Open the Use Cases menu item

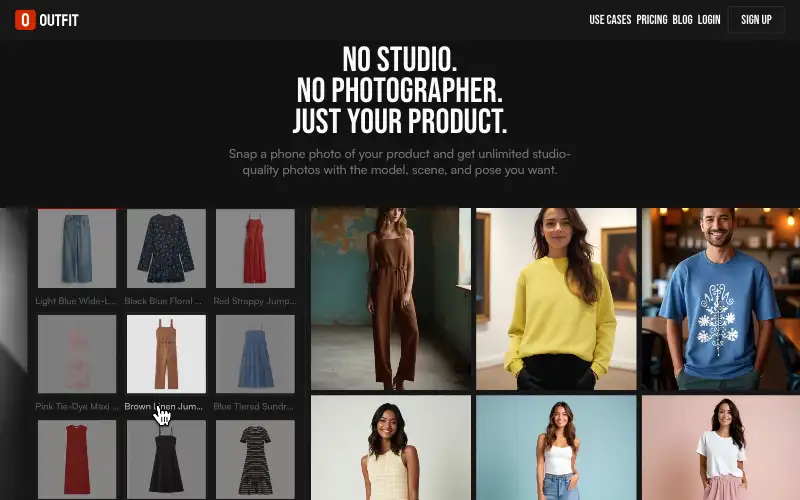point(610,20)
